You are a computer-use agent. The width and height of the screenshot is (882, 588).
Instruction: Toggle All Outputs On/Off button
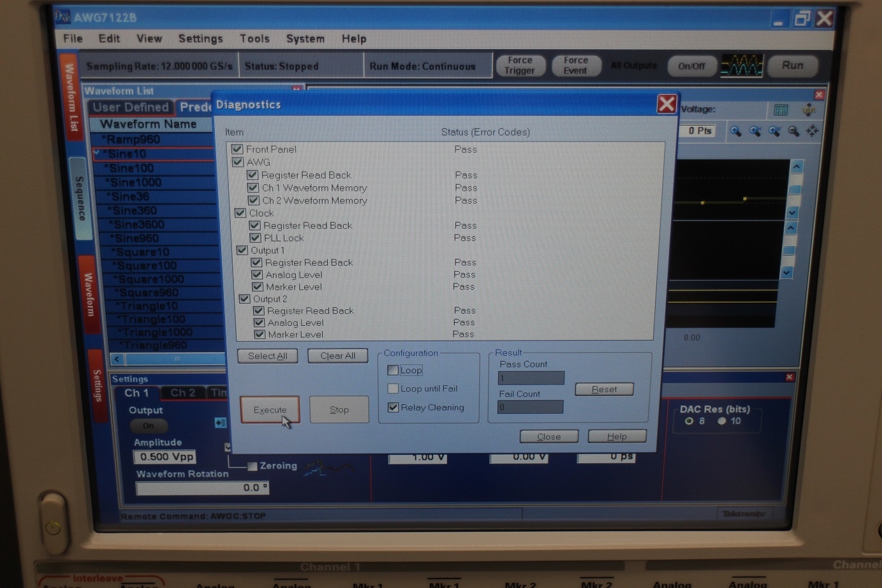(691, 66)
